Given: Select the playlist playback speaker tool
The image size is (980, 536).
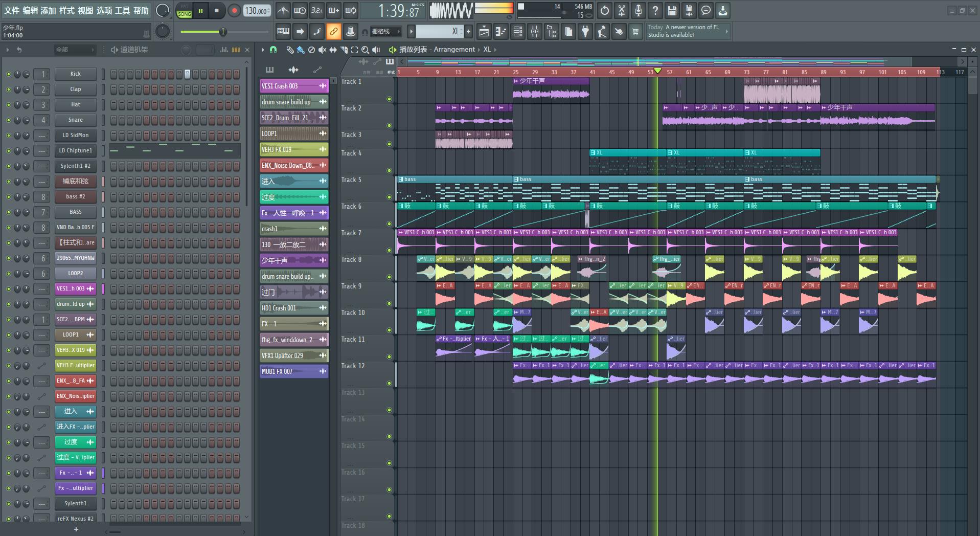Looking at the screenshot, I should [376, 50].
